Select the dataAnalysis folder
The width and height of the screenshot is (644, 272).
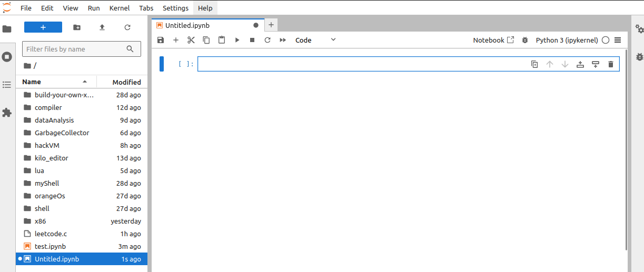point(82,120)
